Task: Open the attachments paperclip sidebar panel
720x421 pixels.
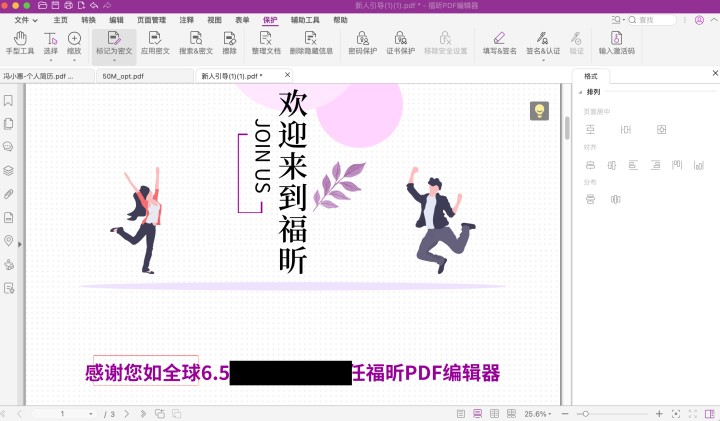Action: [x=9, y=194]
